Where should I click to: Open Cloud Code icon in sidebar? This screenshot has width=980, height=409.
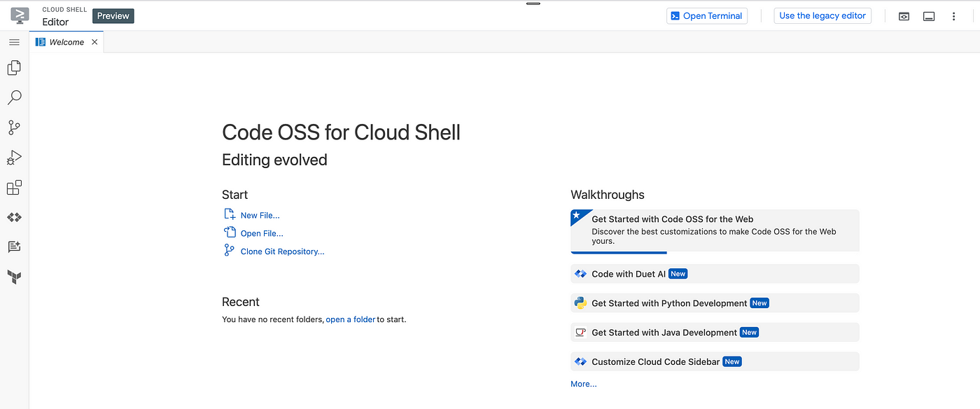click(14, 218)
